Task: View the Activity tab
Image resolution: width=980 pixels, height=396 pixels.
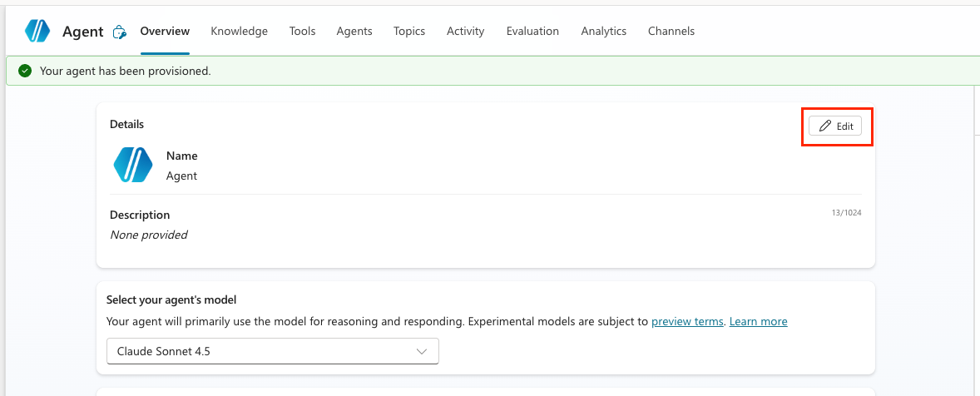Action: [x=466, y=31]
